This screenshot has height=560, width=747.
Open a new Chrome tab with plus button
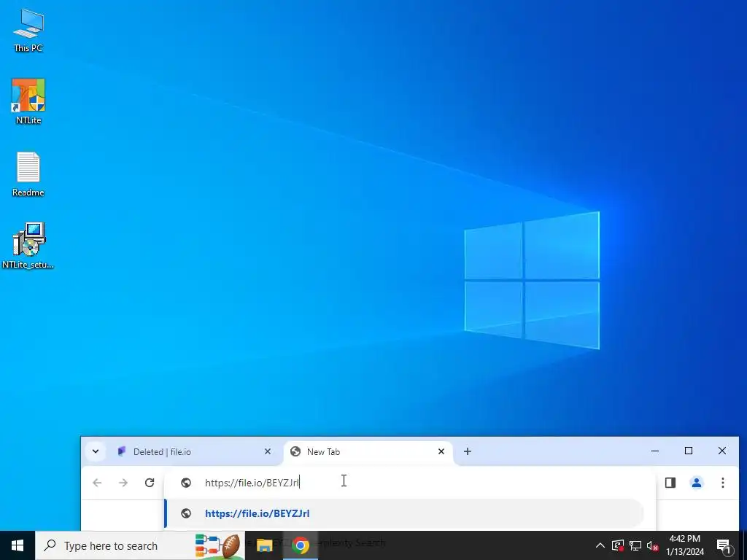click(x=468, y=451)
